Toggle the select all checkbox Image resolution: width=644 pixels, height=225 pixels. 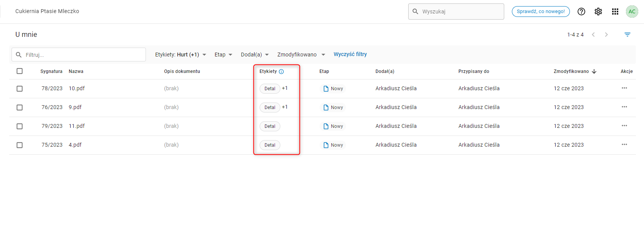(x=20, y=71)
